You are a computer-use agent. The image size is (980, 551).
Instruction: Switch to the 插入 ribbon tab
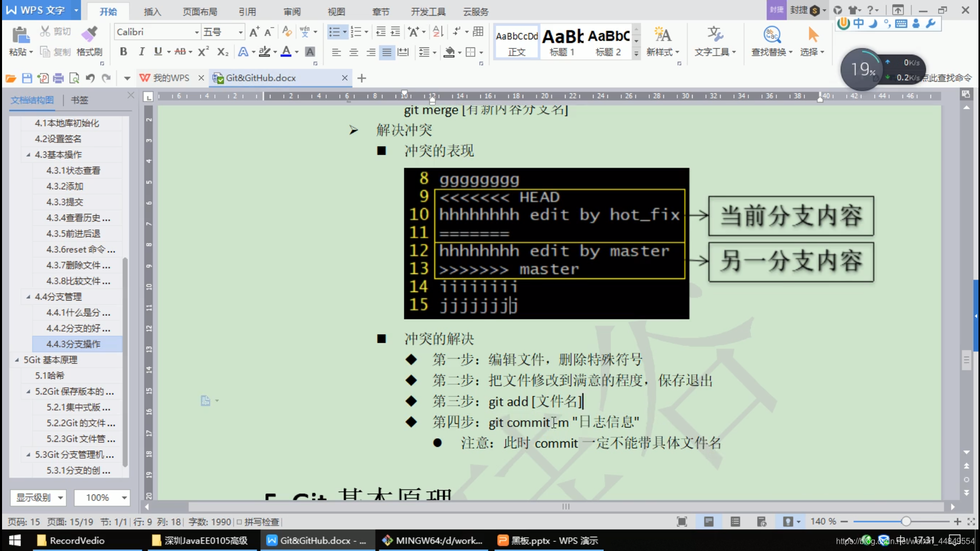tap(152, 11)
